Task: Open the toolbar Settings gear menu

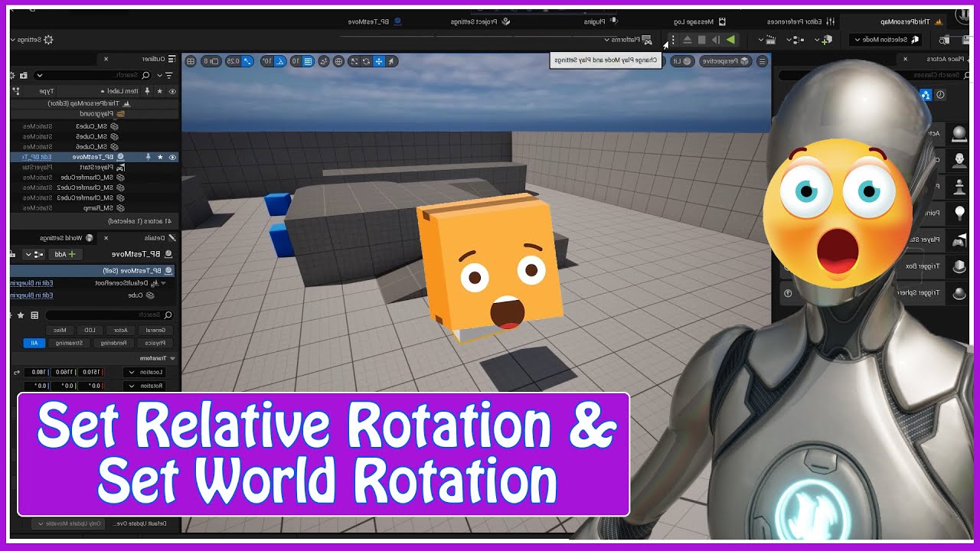Action: (x=32, y=39)
